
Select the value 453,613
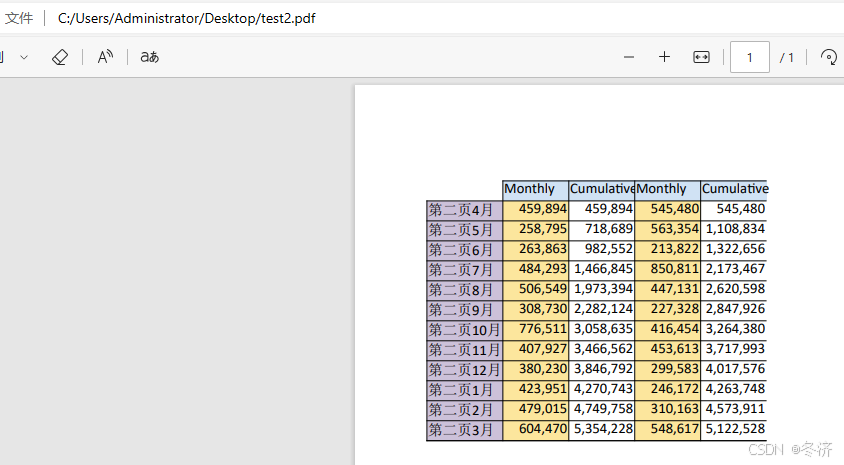[674, 348]
